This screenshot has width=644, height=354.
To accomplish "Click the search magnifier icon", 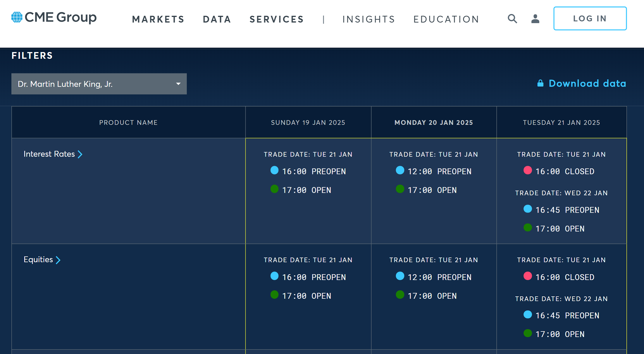I will click(512, 19).
